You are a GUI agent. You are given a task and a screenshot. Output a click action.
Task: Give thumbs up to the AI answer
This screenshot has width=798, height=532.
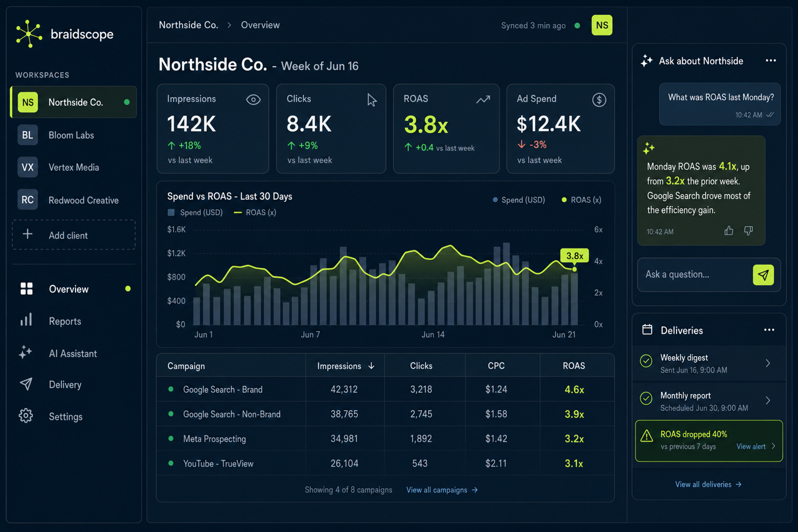click(x=729, y=231)
